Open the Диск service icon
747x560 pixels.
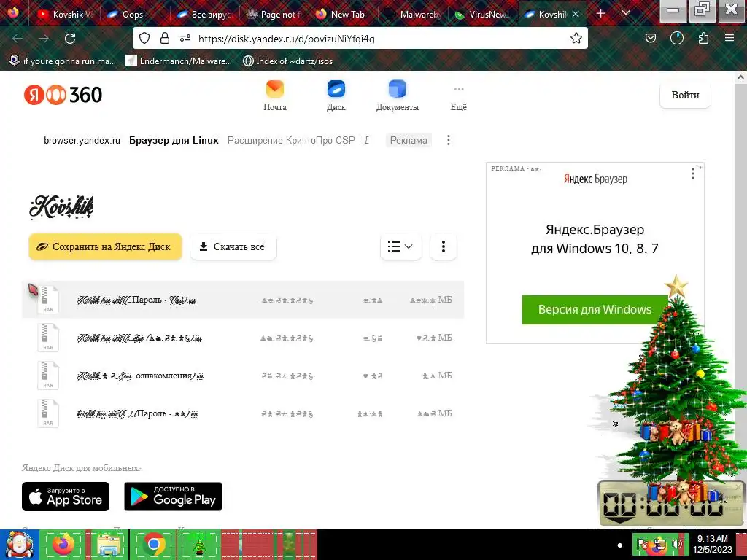[x=336, y=96]
